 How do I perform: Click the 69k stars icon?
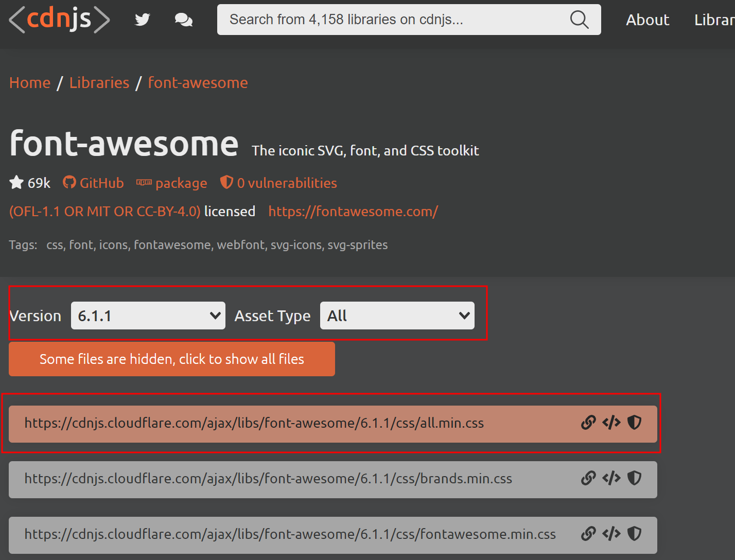pyautogui.click(x=16, y=182)
